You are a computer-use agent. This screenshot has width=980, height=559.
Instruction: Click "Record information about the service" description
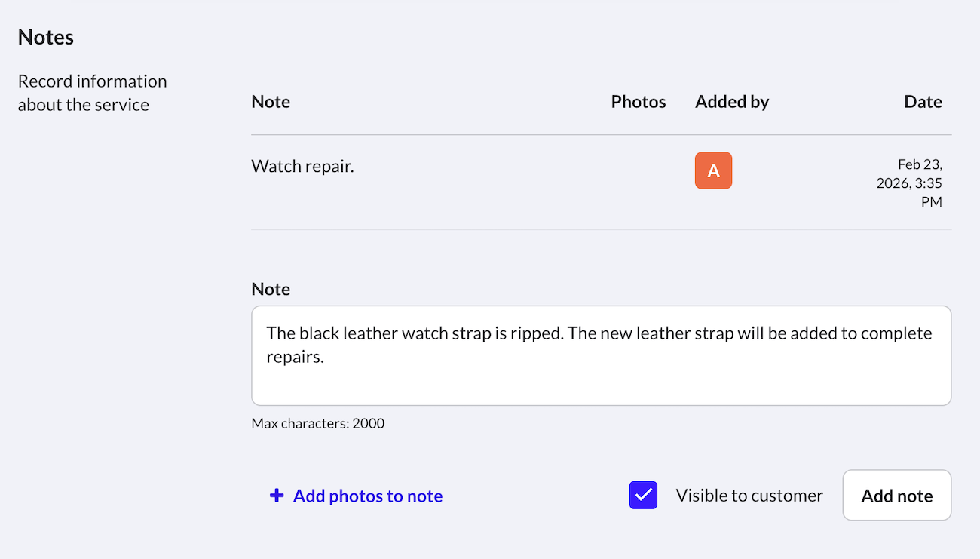92,93
